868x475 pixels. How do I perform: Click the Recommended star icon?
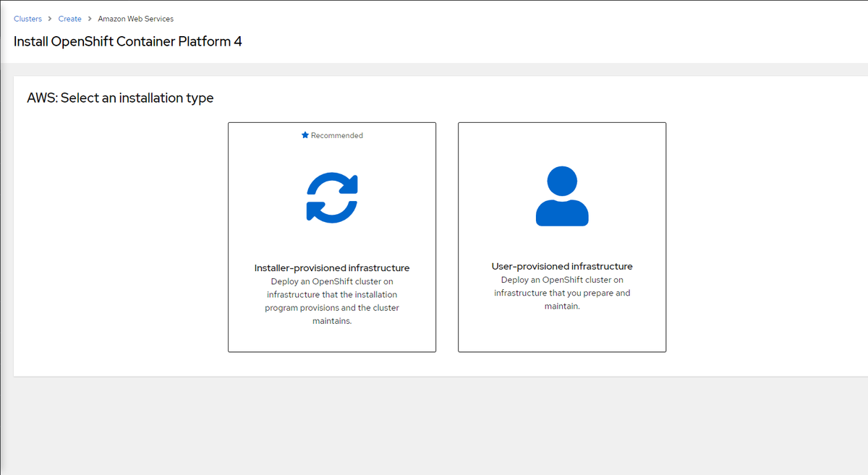[x=305, y=135]
